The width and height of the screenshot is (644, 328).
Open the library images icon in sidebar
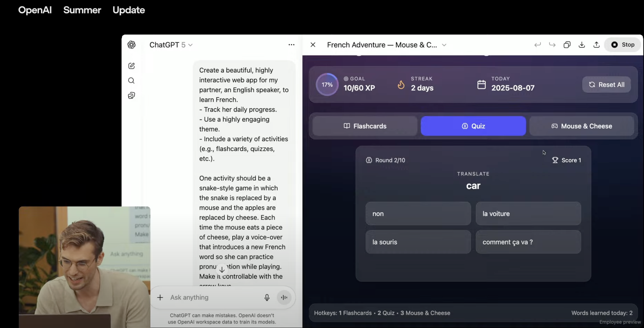coord(131,96)
